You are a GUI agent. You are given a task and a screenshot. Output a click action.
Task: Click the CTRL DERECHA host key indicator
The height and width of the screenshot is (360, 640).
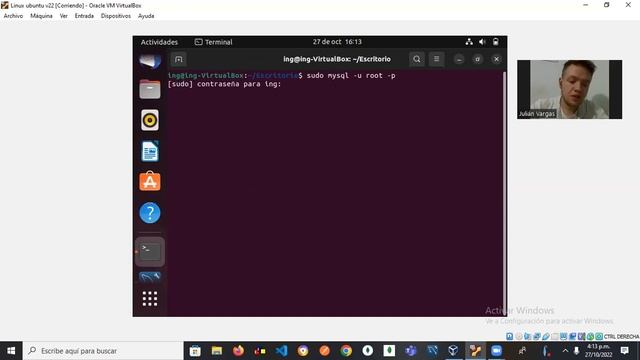click(621, 337)
